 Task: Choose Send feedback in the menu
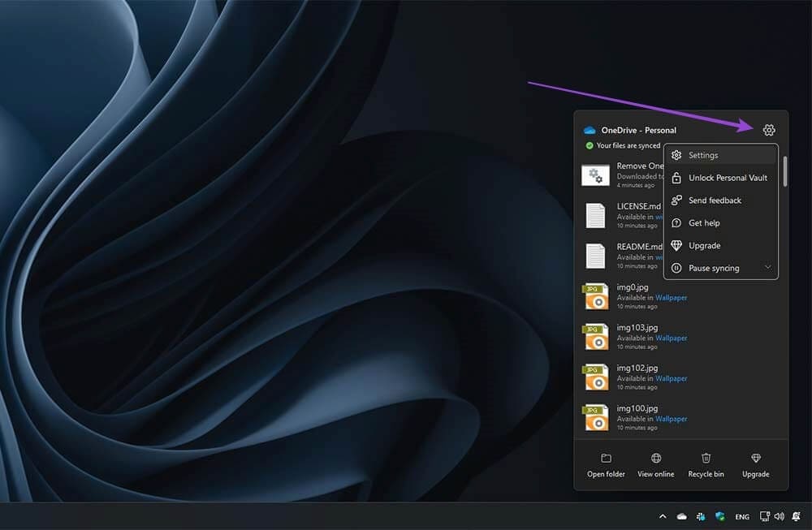pos(721,200)
